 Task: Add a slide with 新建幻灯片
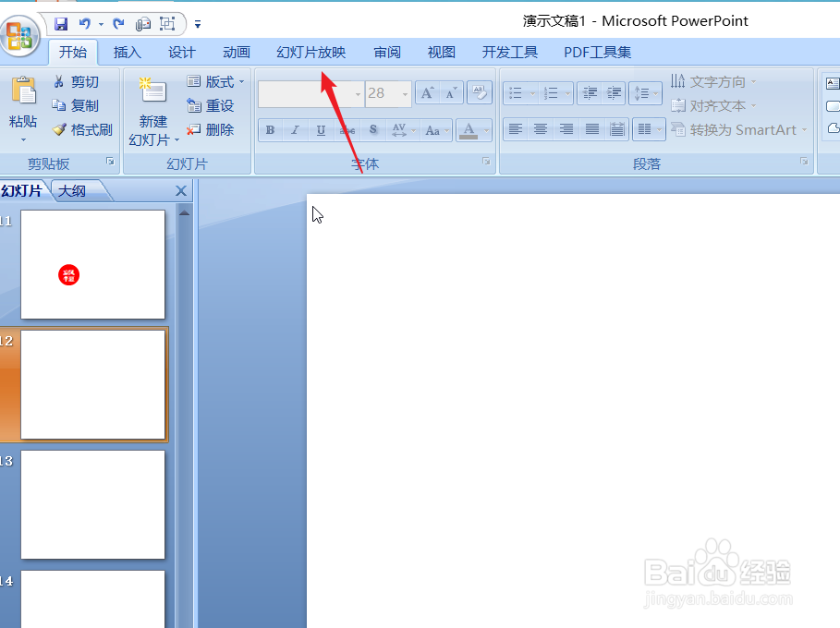coord(153,112)
